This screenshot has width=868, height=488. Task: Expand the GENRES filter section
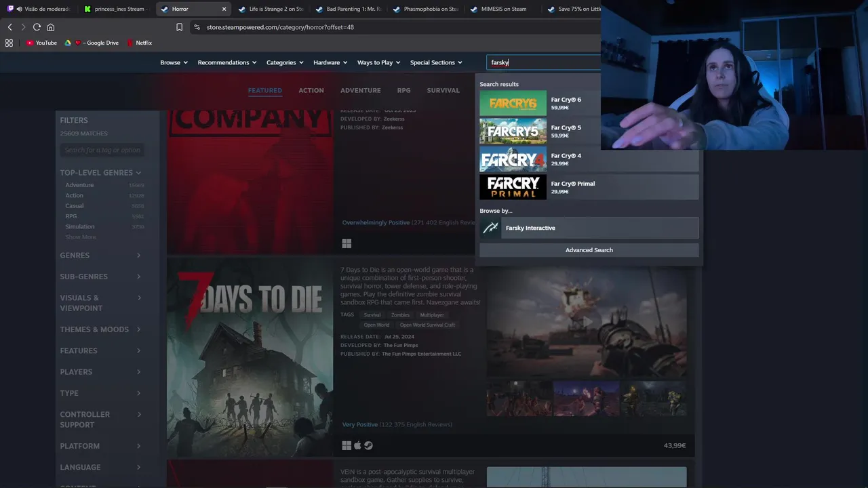pyautogui.click(x=100, y=256)
